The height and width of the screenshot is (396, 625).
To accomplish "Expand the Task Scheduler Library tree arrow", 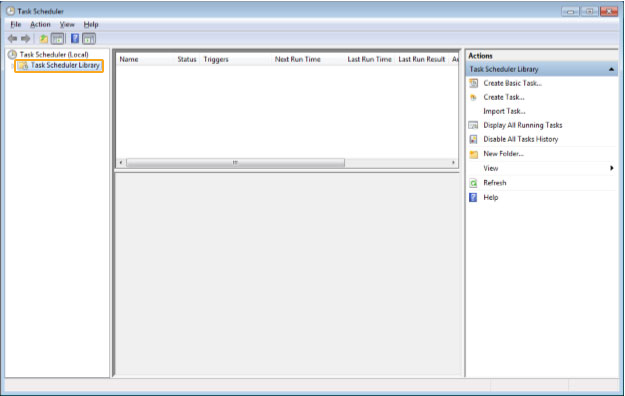I will [12, 66].
